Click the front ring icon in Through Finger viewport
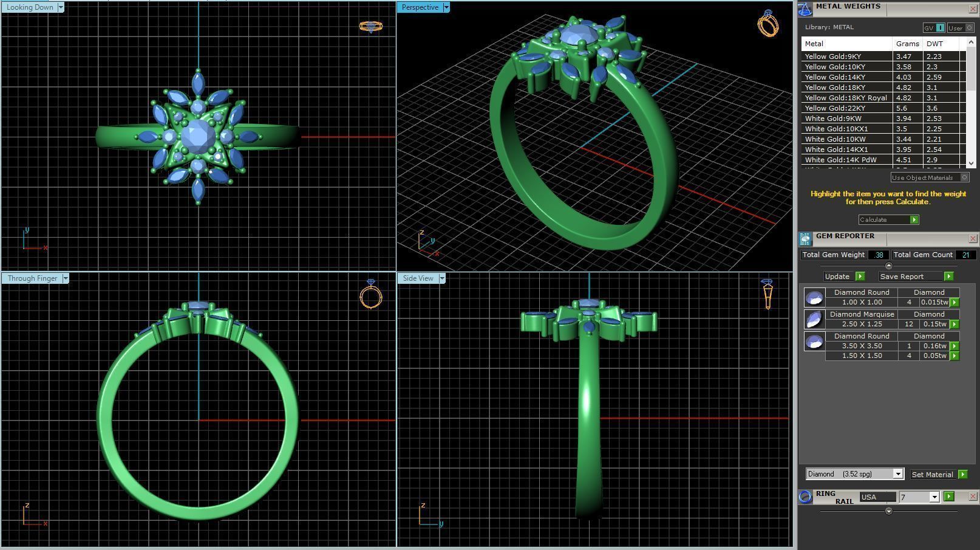This screenshot has width=980, height=550. pyautogui.click(x=370, y=294)
